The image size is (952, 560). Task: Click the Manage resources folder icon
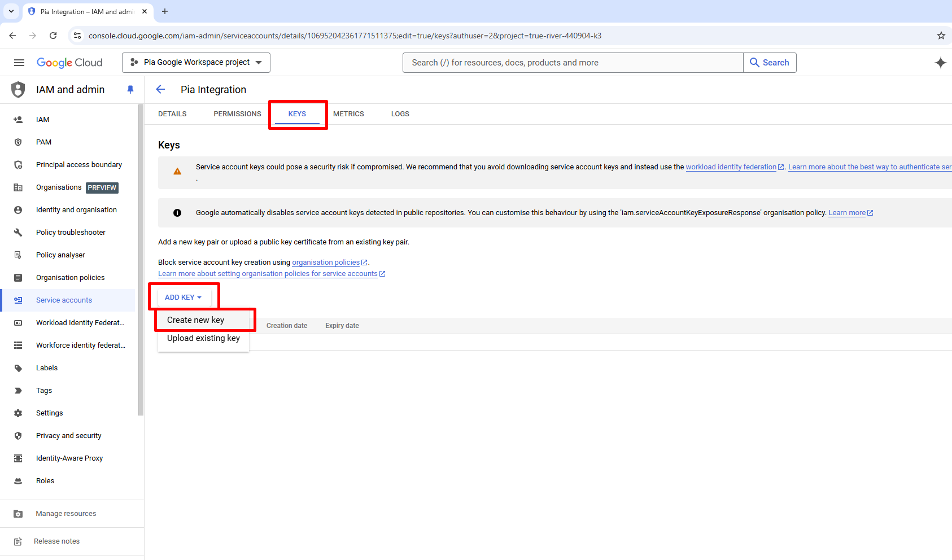click(18, 514)
